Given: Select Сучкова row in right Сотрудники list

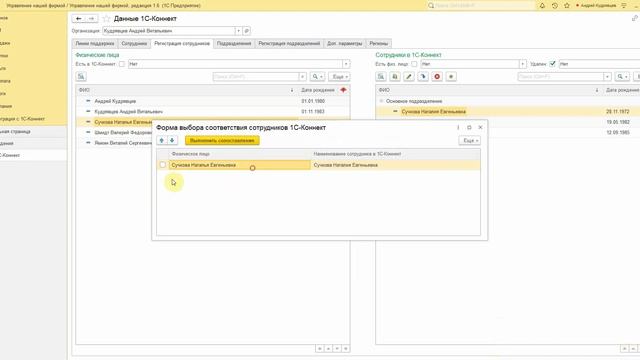Looking at the screenshot, I should [x=508, y=111].
